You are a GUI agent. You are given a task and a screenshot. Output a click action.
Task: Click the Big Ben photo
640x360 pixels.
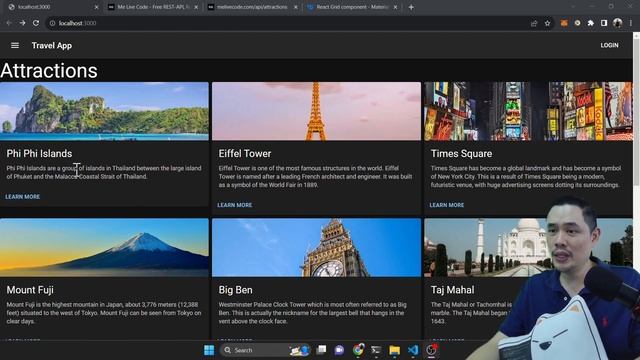pos(316,247)
